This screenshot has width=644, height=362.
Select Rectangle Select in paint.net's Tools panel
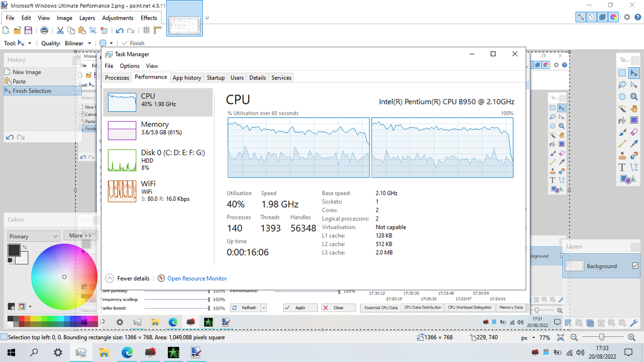(622, 73)
